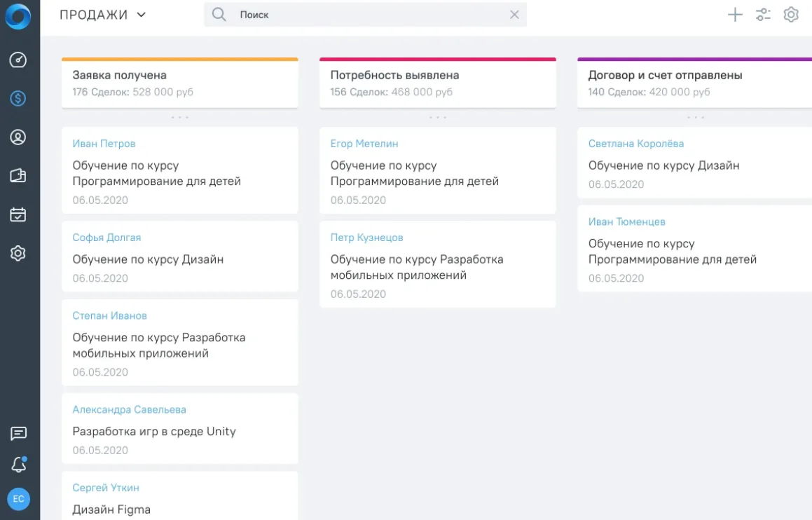Open the calendar tasks icon in sidebar
Screen dimensions: 812x520
(x=18, y=214)
